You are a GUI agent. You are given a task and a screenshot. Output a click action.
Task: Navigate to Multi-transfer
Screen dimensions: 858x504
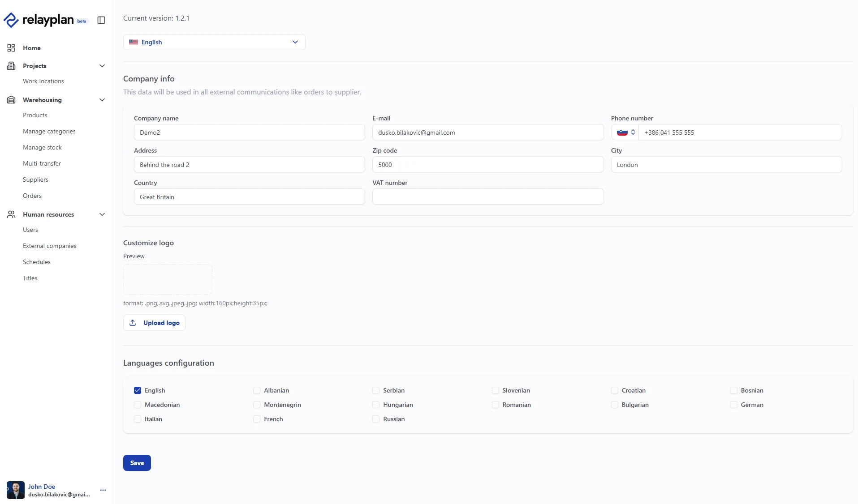coord(42,163)
